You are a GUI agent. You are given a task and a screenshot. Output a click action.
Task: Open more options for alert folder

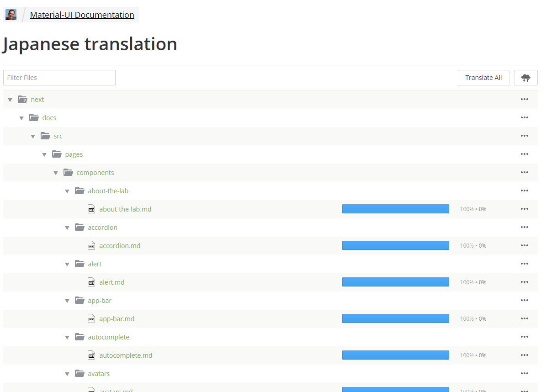(x=525, y=264)
